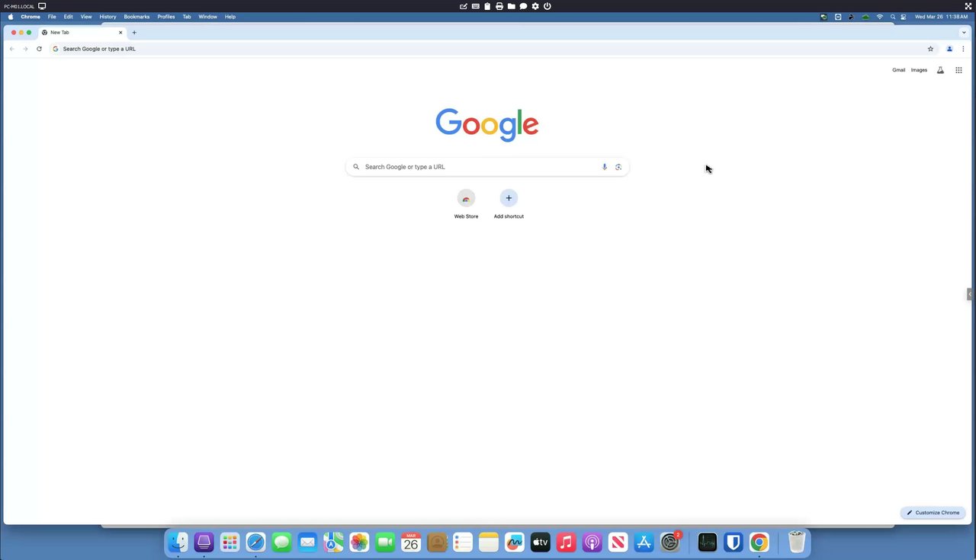This screenshot has width=976, height=560.
Task: Open the Chrome profile avatar icon
Action: [x=949, y=49]
